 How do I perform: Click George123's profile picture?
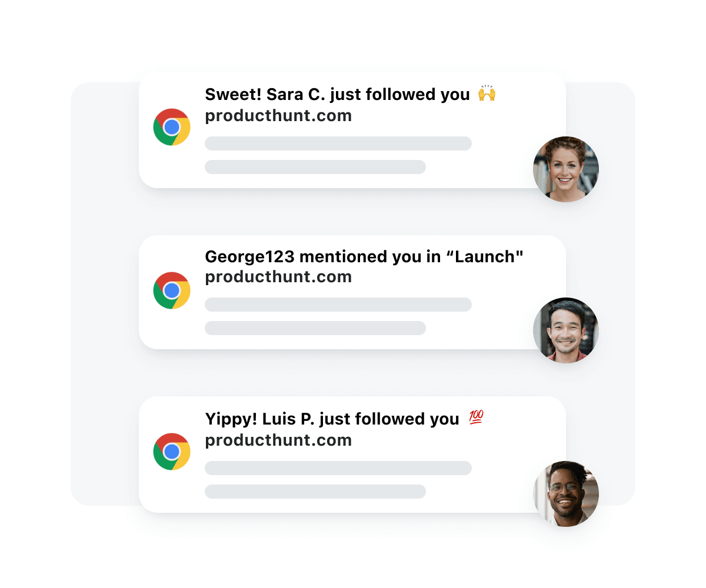pos(565,330)
